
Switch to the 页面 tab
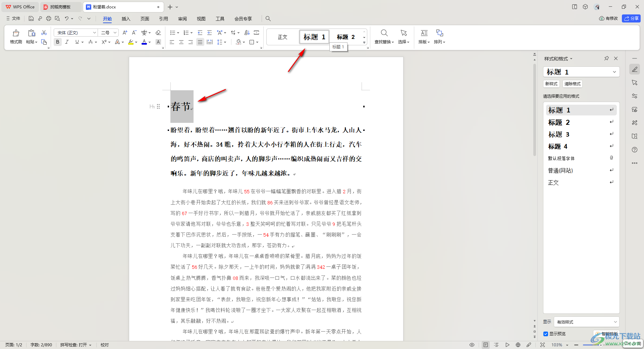(145, 19)
